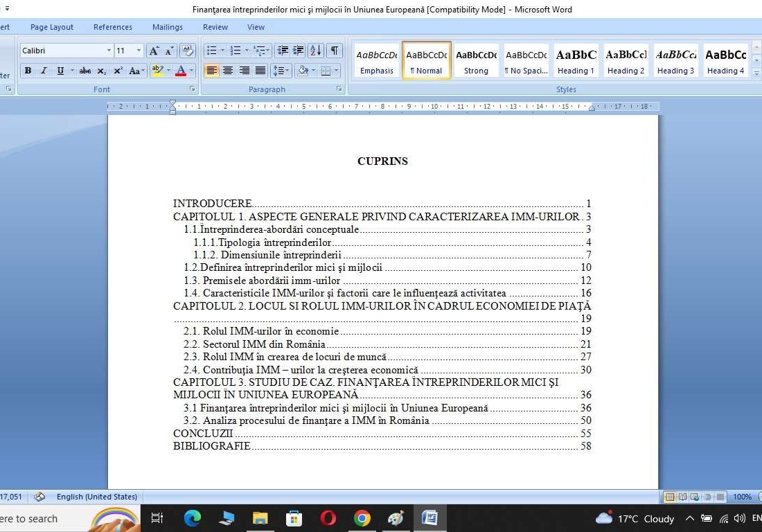The height and width of the screenshot is (532, 762).
Task: Select the Strong style from Styles gallery
Action: [476, 60]
